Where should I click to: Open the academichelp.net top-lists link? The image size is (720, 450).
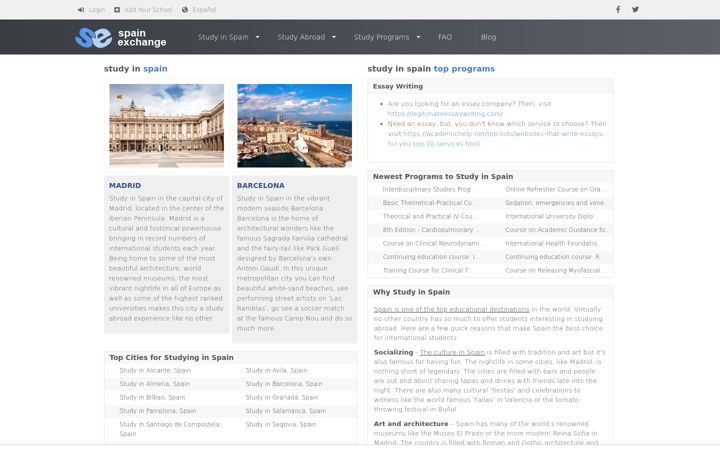pos(496,139)
